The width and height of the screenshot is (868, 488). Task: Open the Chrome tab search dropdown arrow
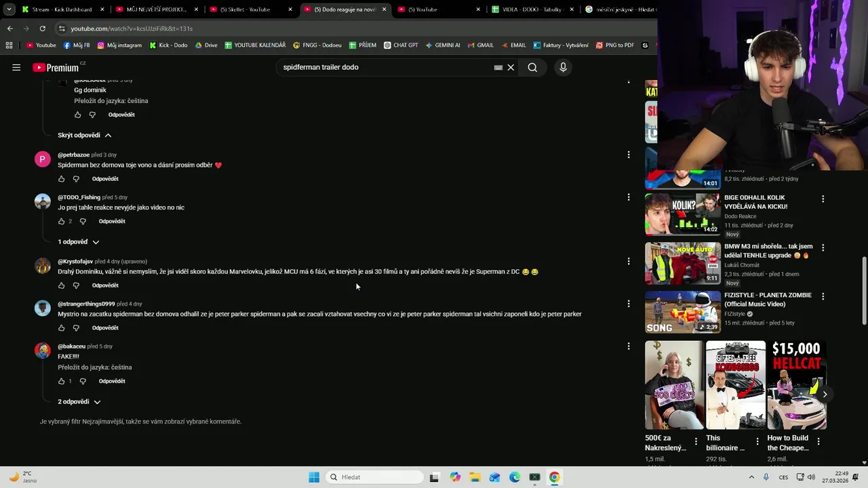[9, 9]
